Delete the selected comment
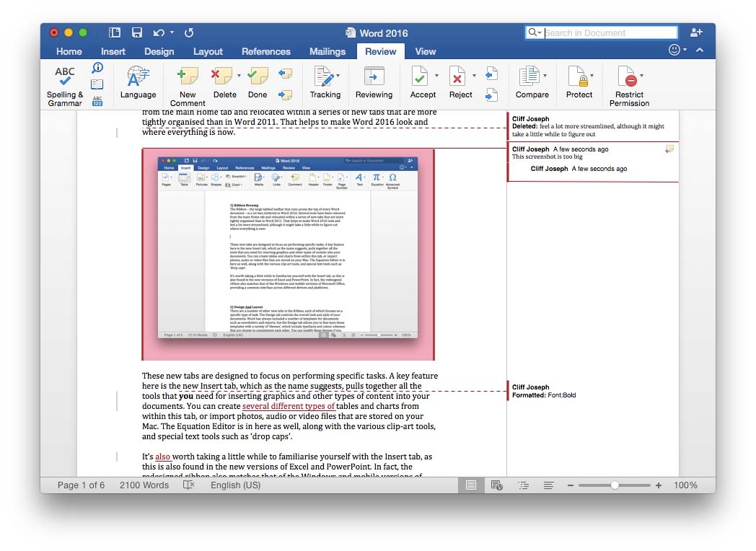The width and height of the screenshot is (756, 551). (x=224, y=82)
